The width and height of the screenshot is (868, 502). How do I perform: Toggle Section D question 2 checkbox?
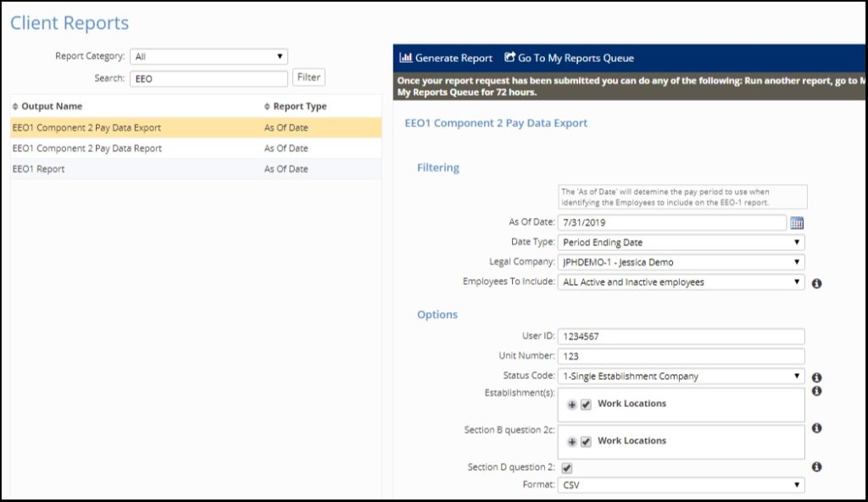[567, 468]
